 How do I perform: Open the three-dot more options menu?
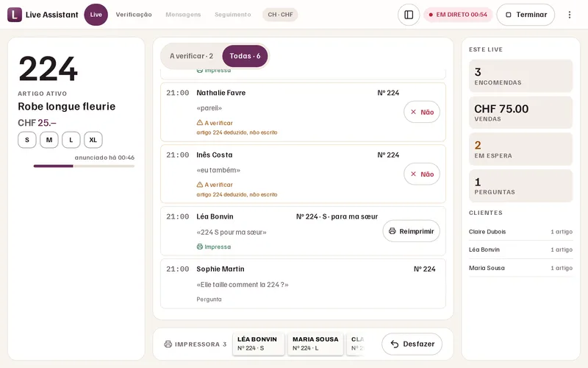point(569,15)
